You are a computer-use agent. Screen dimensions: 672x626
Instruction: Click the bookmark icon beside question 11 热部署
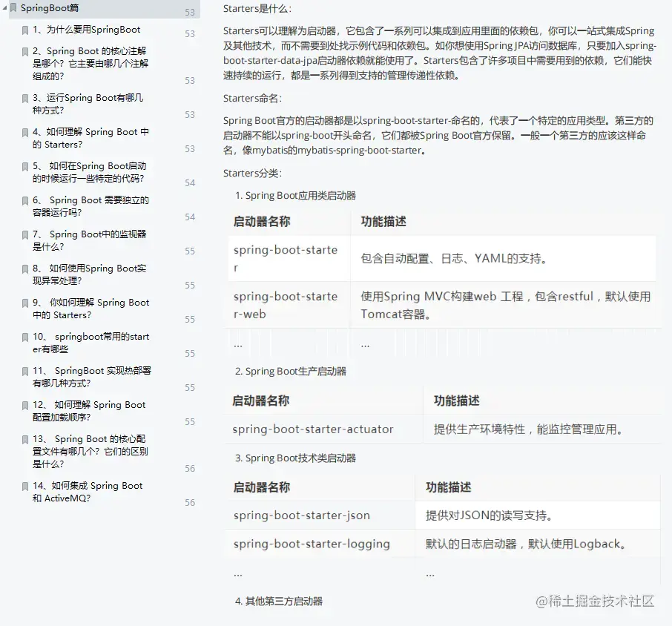tap(25, 371)
